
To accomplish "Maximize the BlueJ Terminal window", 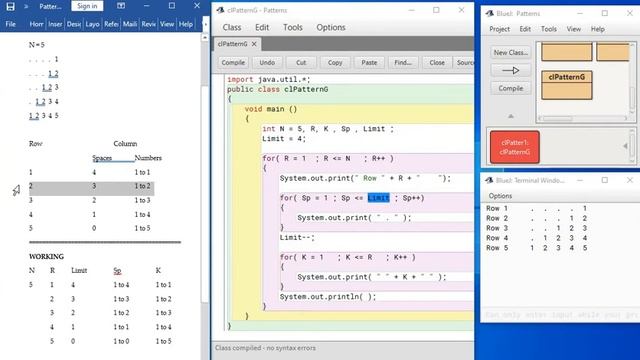I will click(x=604, y=180).
